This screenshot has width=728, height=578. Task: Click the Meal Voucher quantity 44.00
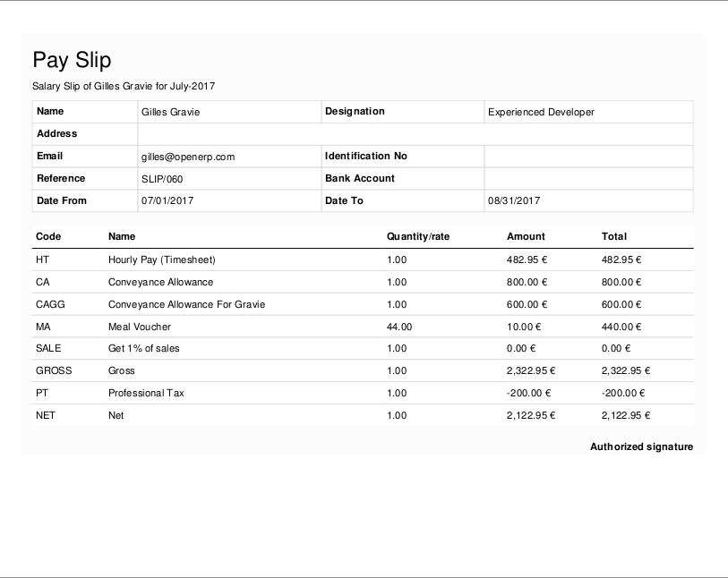pos(399,327)
